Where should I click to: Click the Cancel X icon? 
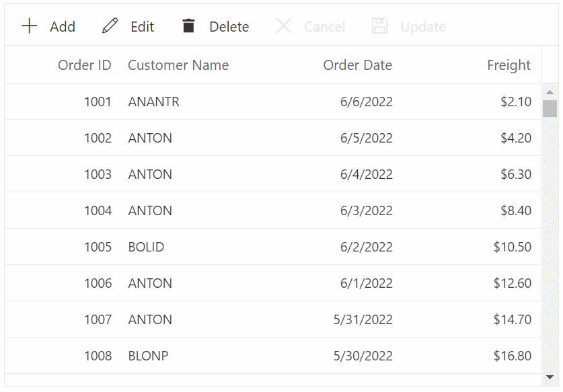pyautogui.click(x=284, y=26)
